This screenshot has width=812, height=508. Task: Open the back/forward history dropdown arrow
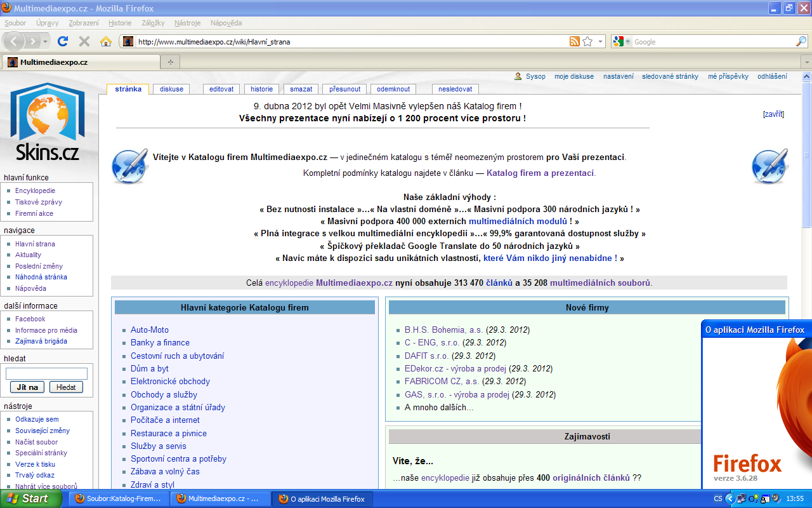(46, 41)
